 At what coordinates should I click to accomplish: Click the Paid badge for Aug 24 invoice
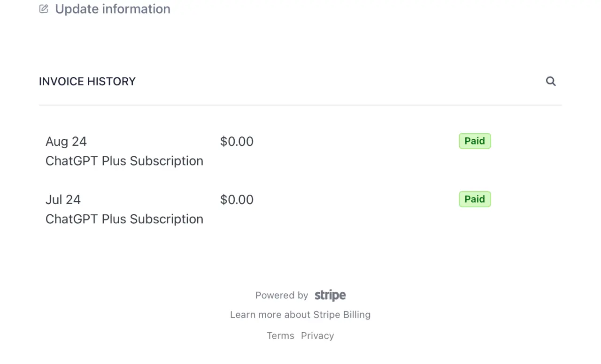click(x=475, y=141)
